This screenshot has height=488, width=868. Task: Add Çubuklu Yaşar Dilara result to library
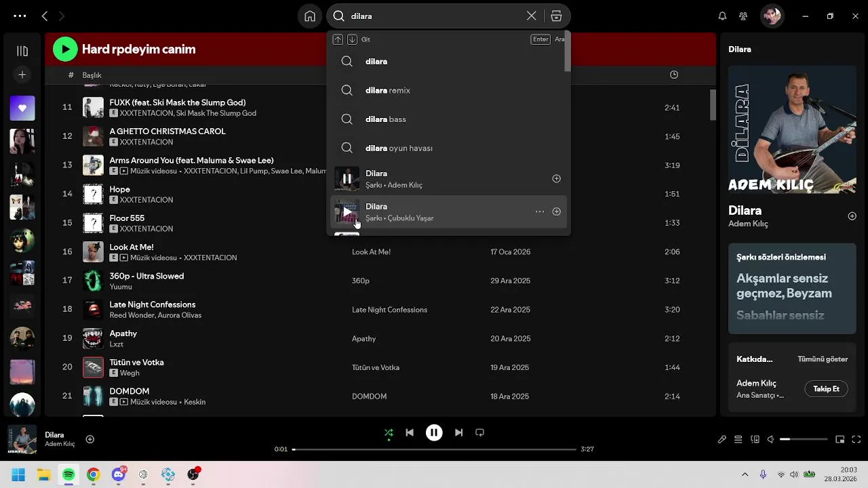(x=556, y=211)
